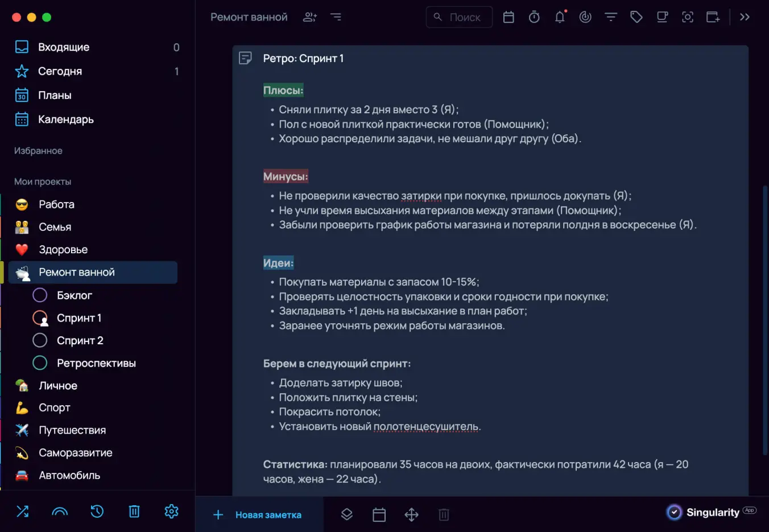Viewport: 769px width, 532px height.
Task: Open notifications bell icon
Action: [x=560, y=17]
